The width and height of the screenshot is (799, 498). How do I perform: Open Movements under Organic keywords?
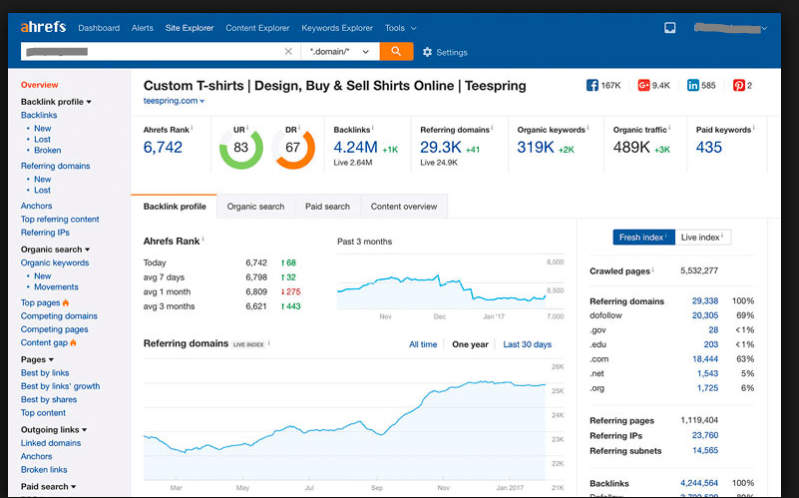(56, 287)
